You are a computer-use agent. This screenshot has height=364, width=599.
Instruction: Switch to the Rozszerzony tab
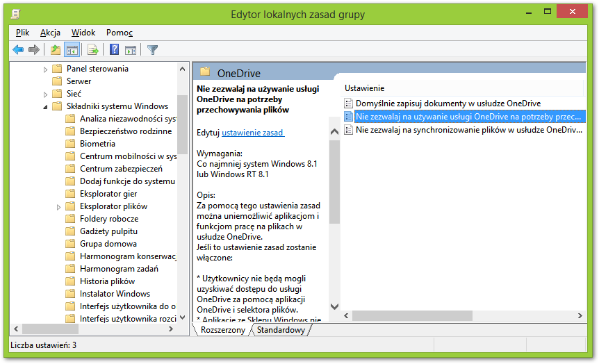pyautogui.click(x=223, y=330)
